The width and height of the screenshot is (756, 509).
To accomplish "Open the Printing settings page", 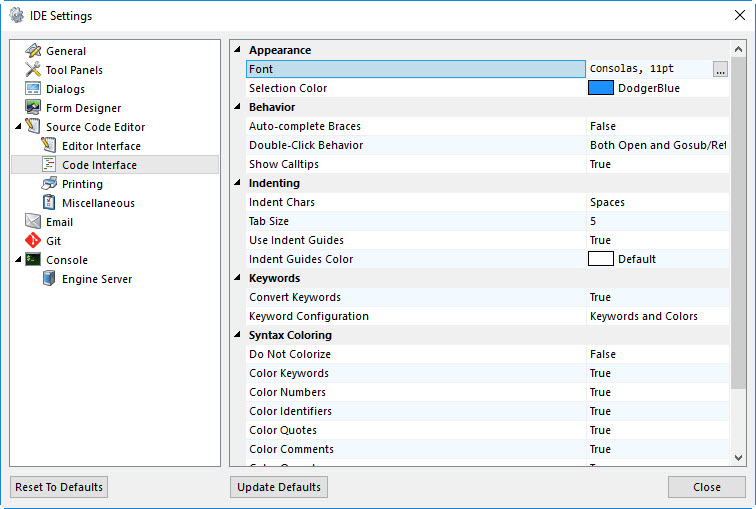I will pyautogui.click(x=82, y=184).
